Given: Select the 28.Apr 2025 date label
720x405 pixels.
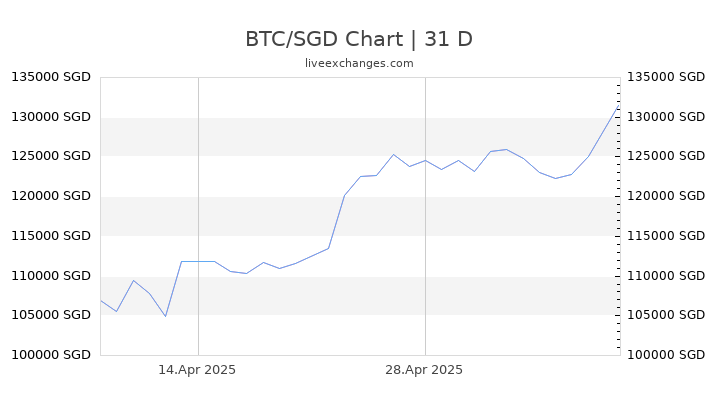Looking at the screenshot, I should (x=424, y=370).
